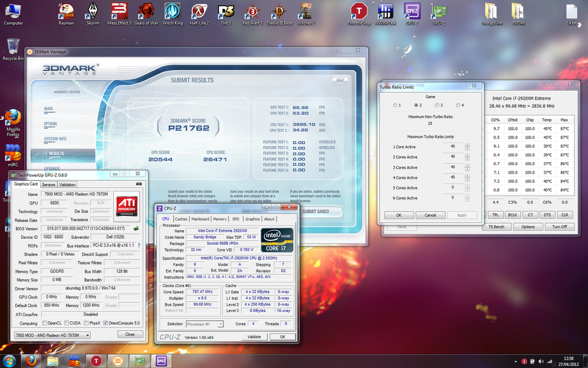Image resolution: width=588 pixels, height=368 pixels.
Task: Select the Mozilla Firefox desktop icon
Action: (13, 123)
